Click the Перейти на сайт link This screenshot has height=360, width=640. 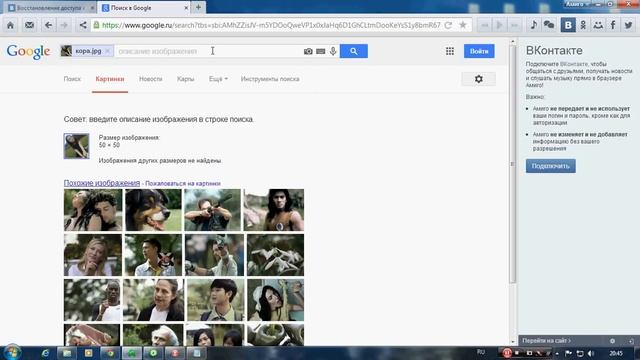coord(546,340)
